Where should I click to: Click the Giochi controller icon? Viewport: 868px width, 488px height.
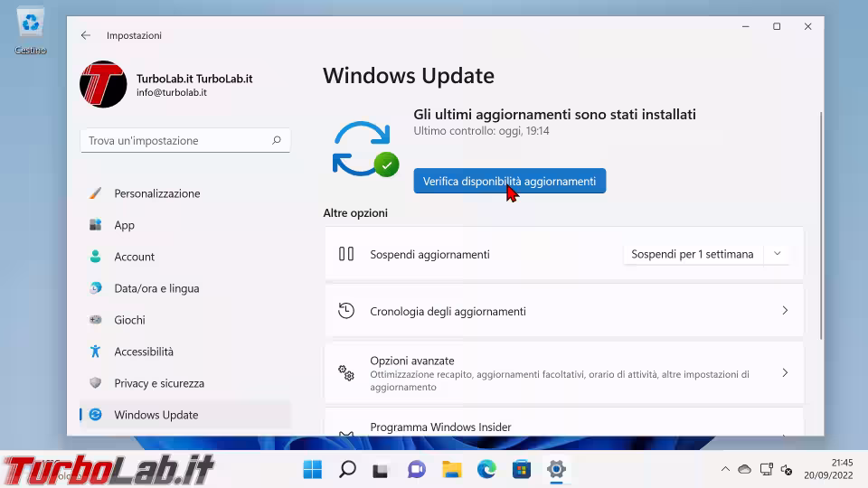click(x=95, y=319)
